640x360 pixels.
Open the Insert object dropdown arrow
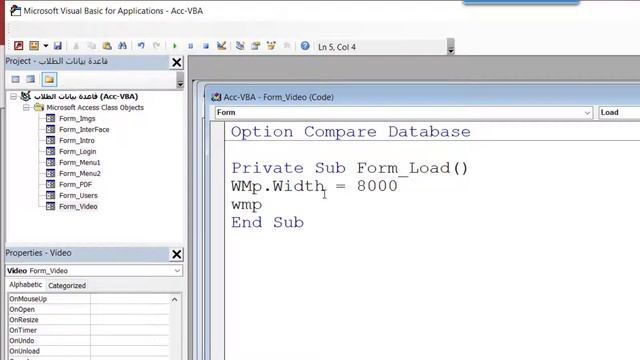click(45, 46)
